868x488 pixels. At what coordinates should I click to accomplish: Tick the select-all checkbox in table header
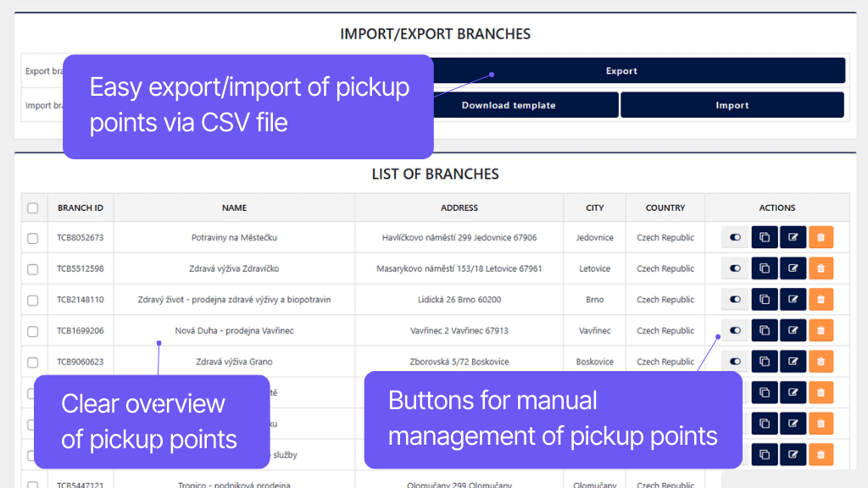tap(33, 208)
